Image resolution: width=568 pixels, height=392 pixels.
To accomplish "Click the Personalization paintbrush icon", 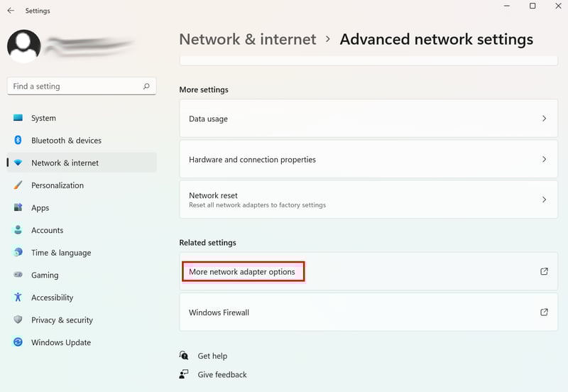I will tap(18, 185).
